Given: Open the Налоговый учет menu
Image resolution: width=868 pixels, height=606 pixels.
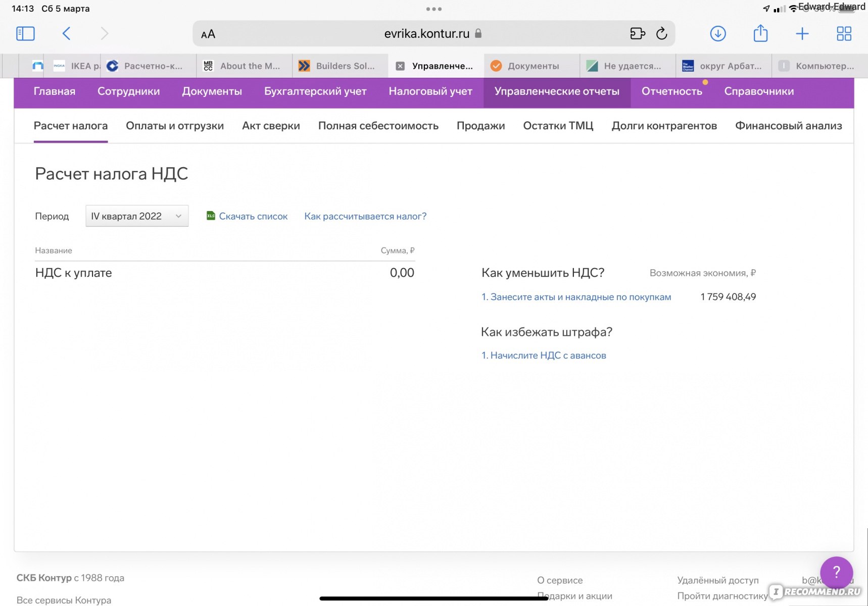Looking at the screenshot, I should (430, 91).
